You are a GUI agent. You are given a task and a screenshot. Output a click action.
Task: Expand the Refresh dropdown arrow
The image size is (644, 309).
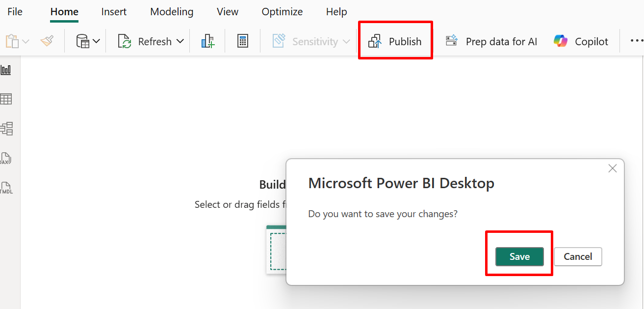[180, 42]
